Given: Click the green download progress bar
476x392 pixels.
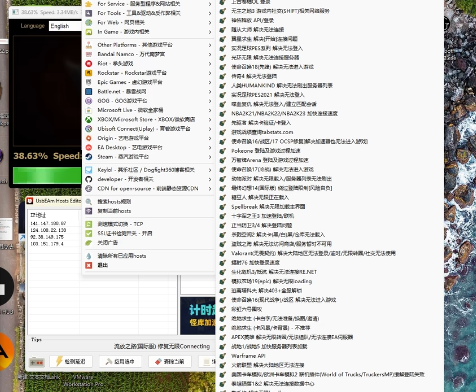Looking at the screenshot, I should pyautogui.click(x=47, y=175).
